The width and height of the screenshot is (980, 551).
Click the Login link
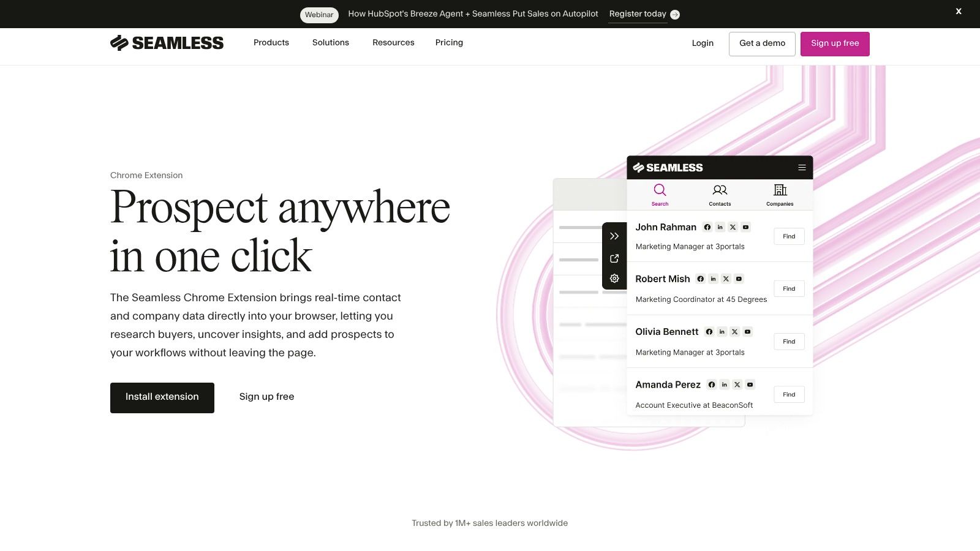click(x=703, y=43)
